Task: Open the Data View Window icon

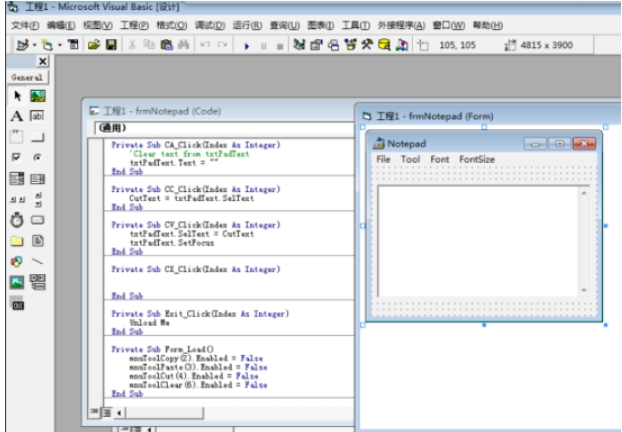Action: (x=384, y=44)
